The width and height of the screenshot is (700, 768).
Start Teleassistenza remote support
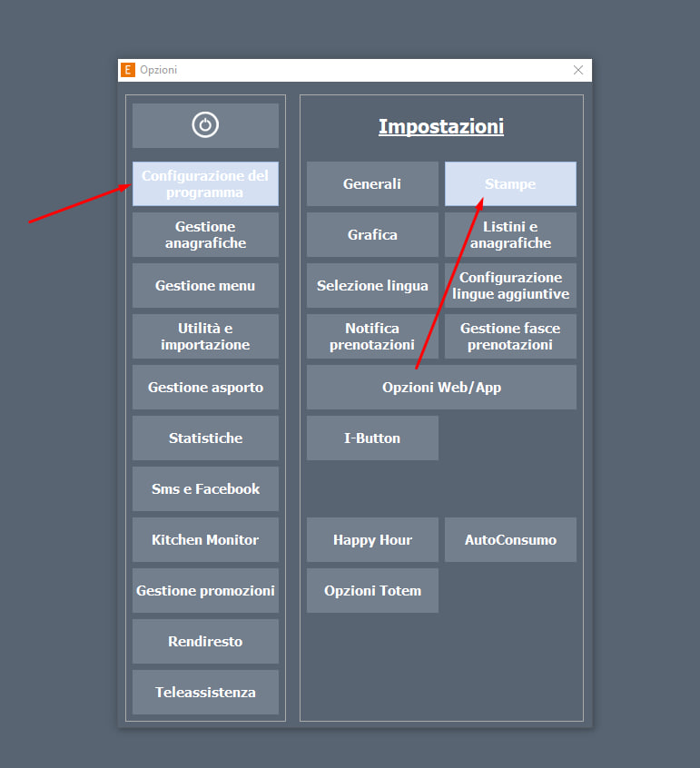pos(205,693)
